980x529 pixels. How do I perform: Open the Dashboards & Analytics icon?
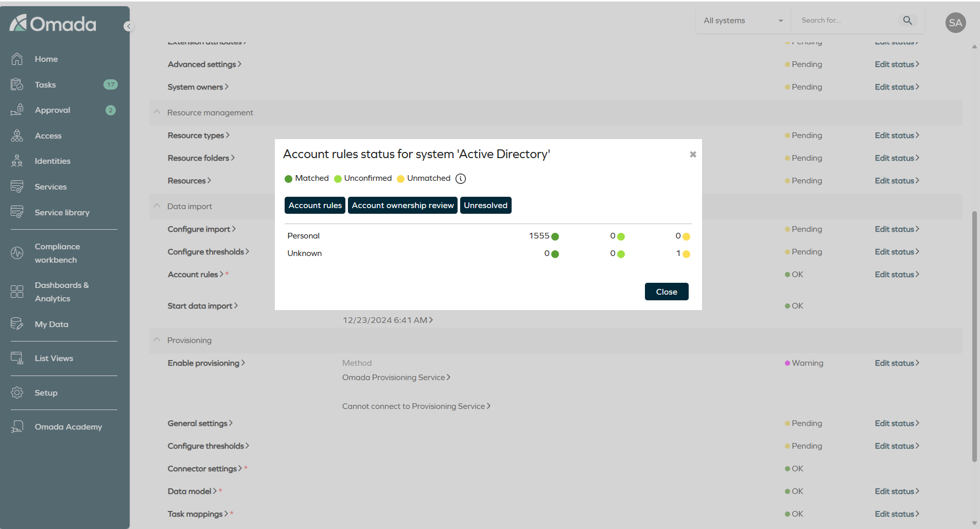click(x=17, y=292)
